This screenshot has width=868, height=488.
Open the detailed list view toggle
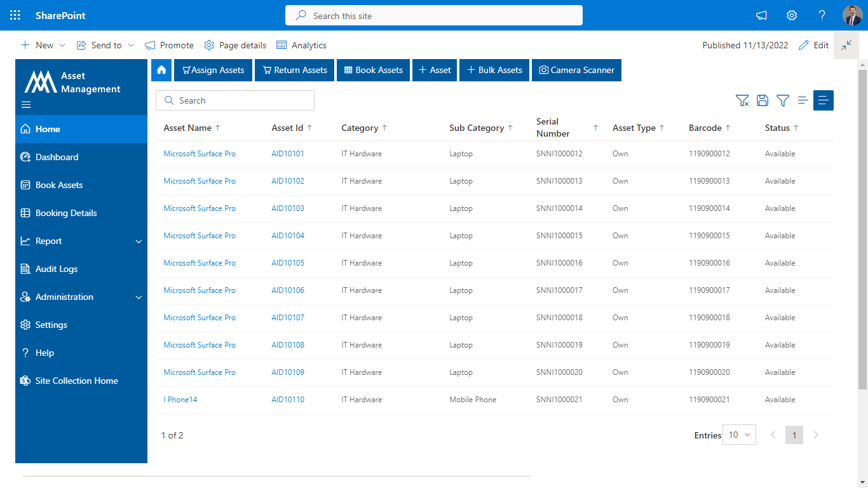[823, 100]
